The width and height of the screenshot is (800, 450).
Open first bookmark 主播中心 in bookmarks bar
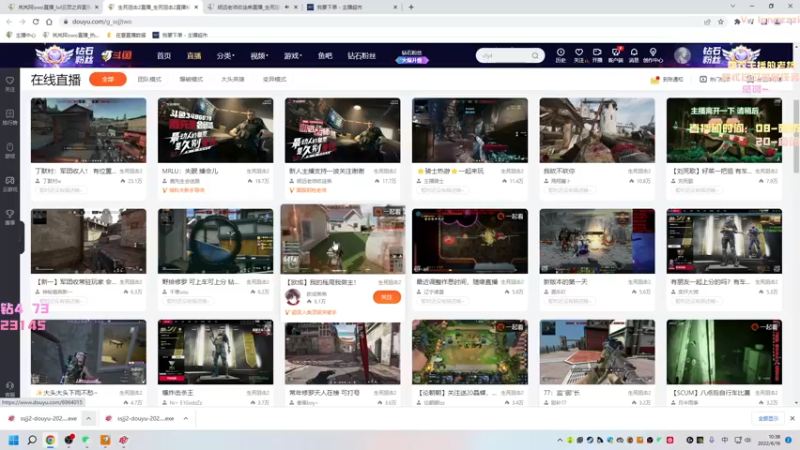(21, 35)
